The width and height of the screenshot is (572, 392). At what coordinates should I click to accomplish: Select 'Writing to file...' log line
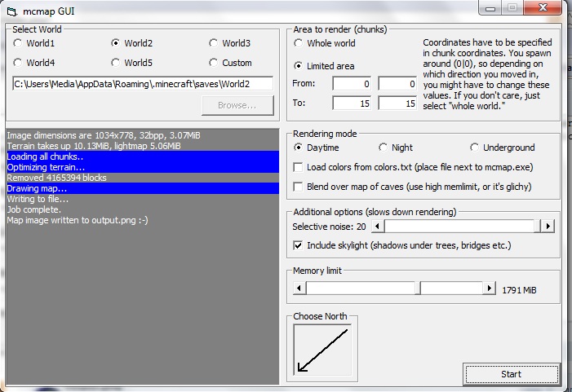pyautogui.click(x=143, y=199)
